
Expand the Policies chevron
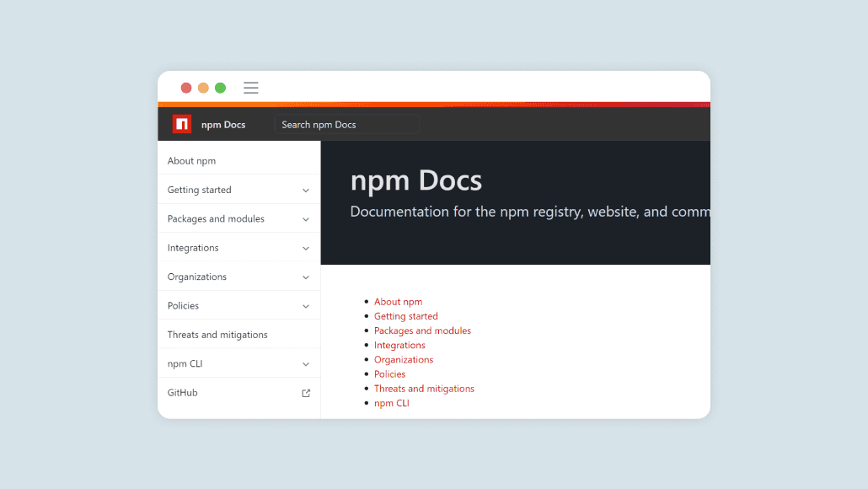click(x=306, y=306)
